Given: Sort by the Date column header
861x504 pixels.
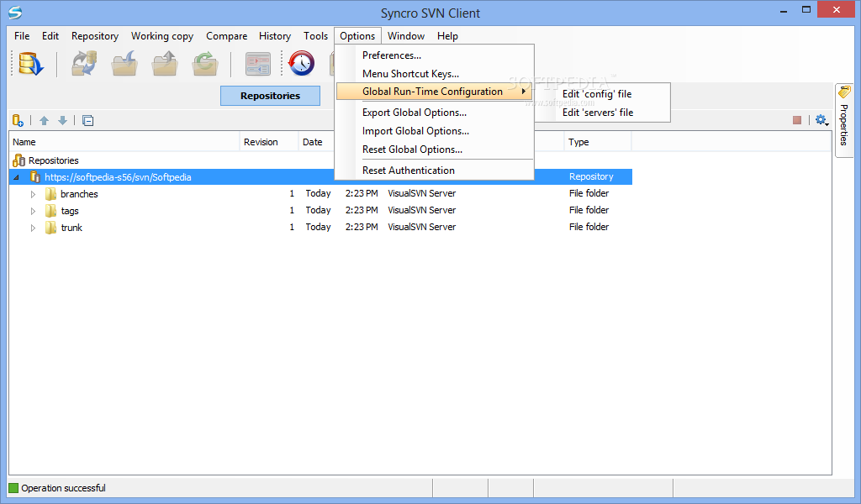Looking at the screenshot, I should pos(316,141).
